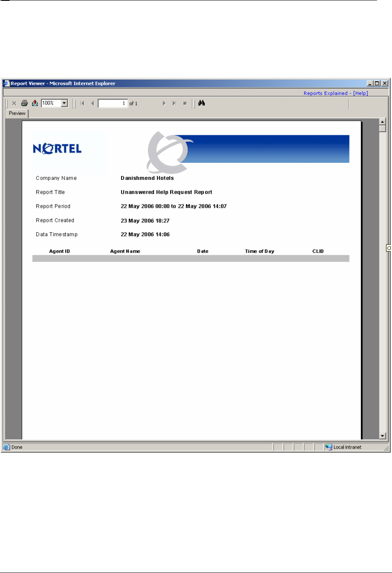This screenshot has height=573, width=392.
Task: Click the Nortel logo image
Action: tap(57, 149)
